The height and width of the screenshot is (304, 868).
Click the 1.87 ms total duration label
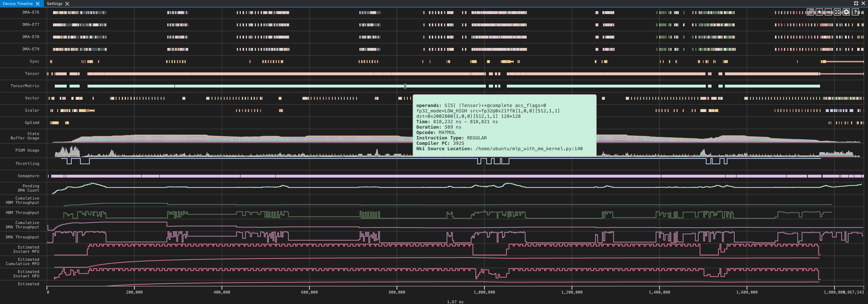(x=455, y=302)
